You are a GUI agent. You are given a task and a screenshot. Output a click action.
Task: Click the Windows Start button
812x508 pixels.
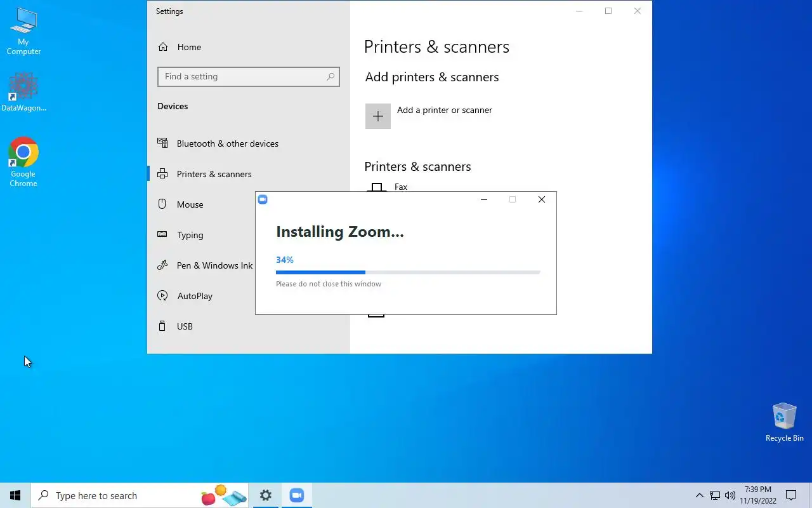(x=15, y=495)
